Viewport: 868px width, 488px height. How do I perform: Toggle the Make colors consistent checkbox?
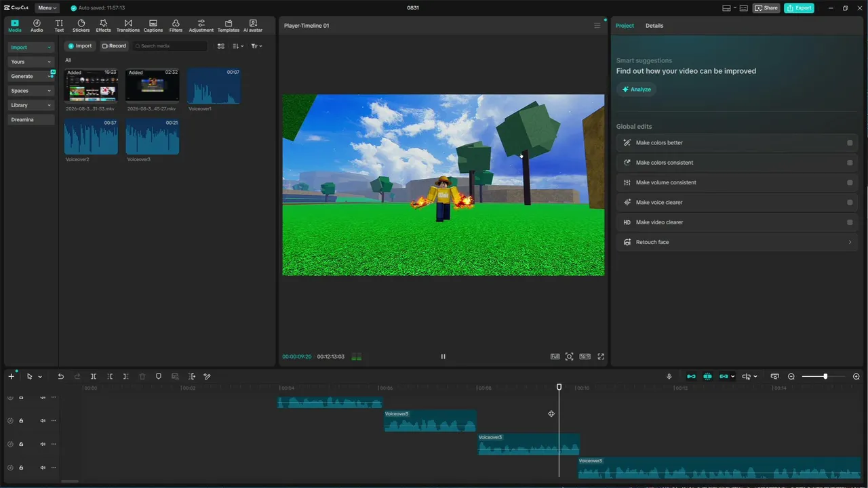click(x=850, y=163)
